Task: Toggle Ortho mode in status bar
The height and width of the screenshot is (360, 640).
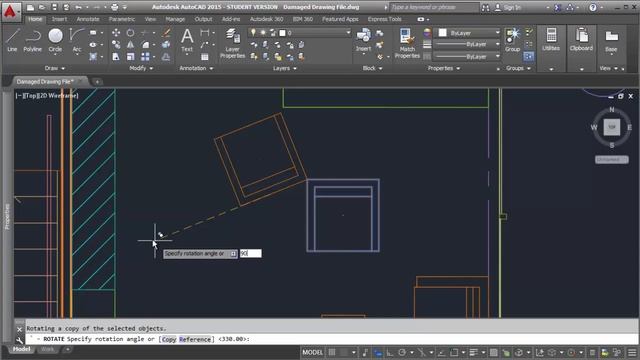Action: coord(390,352)
